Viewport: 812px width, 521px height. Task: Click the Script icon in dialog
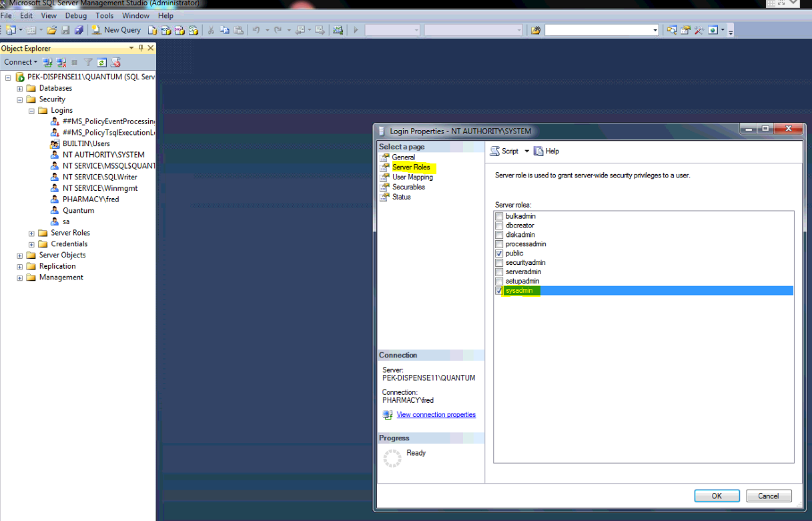pos(504,151)
